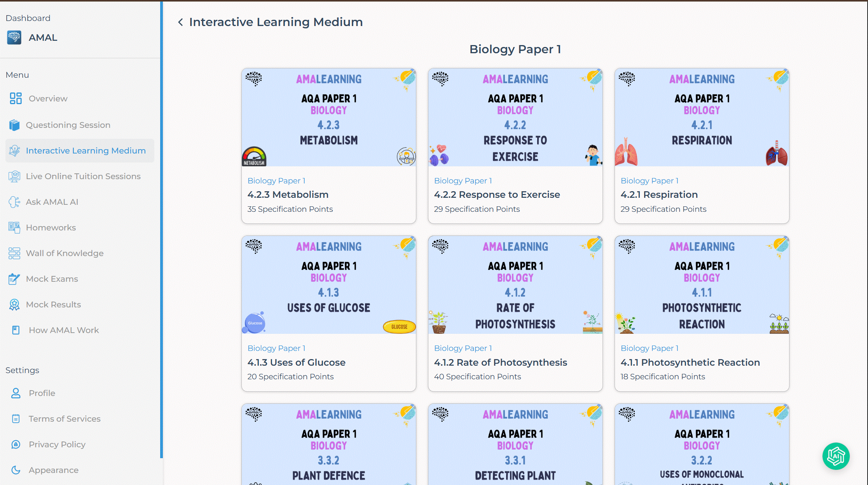The height and width of the screenshot is (485, 868).
Task: Open Terms of Services
Action: click(80, 419)
